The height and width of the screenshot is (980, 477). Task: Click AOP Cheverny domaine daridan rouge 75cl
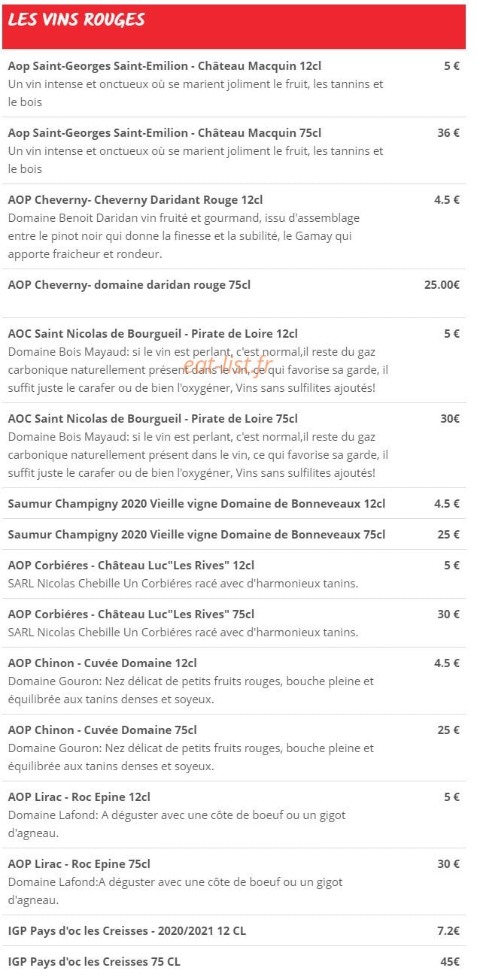(234, 293)
